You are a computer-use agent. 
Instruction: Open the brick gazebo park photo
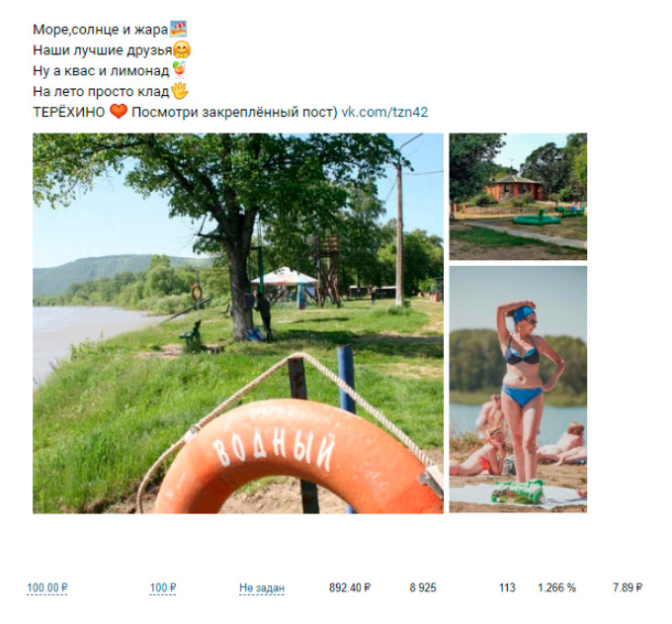518,197
